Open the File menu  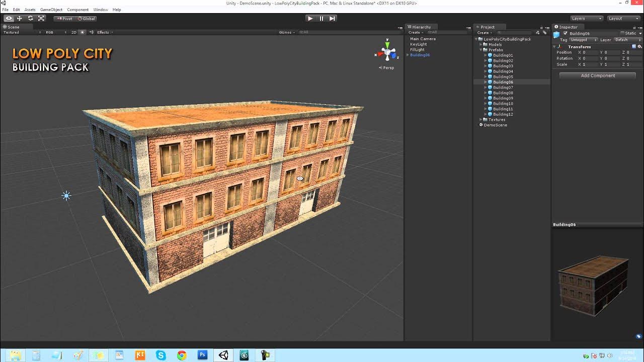coord(5,10)
